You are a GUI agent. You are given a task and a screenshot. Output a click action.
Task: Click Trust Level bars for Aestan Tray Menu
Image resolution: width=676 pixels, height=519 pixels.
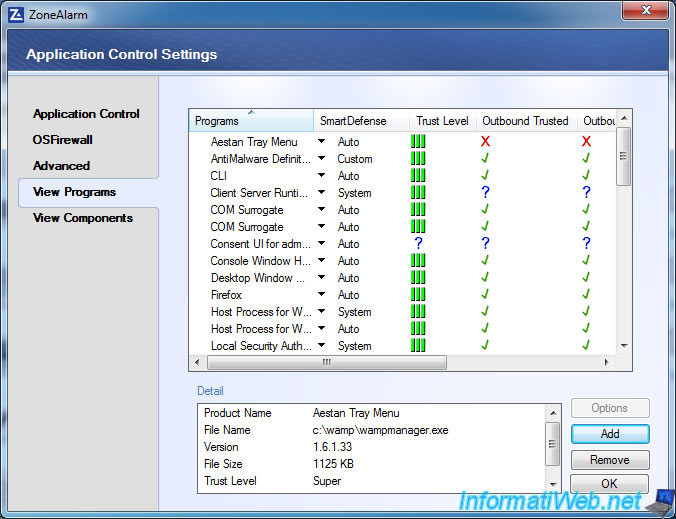tap(418, 141)
